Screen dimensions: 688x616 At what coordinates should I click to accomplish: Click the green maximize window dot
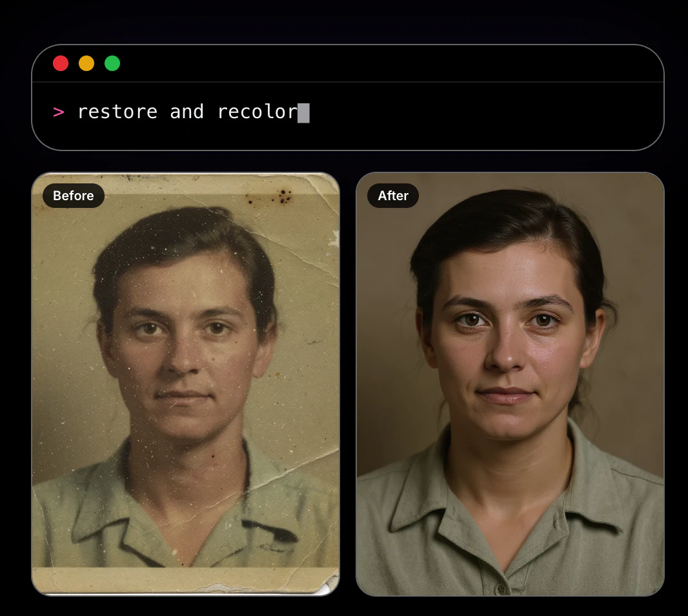(112, 63)
